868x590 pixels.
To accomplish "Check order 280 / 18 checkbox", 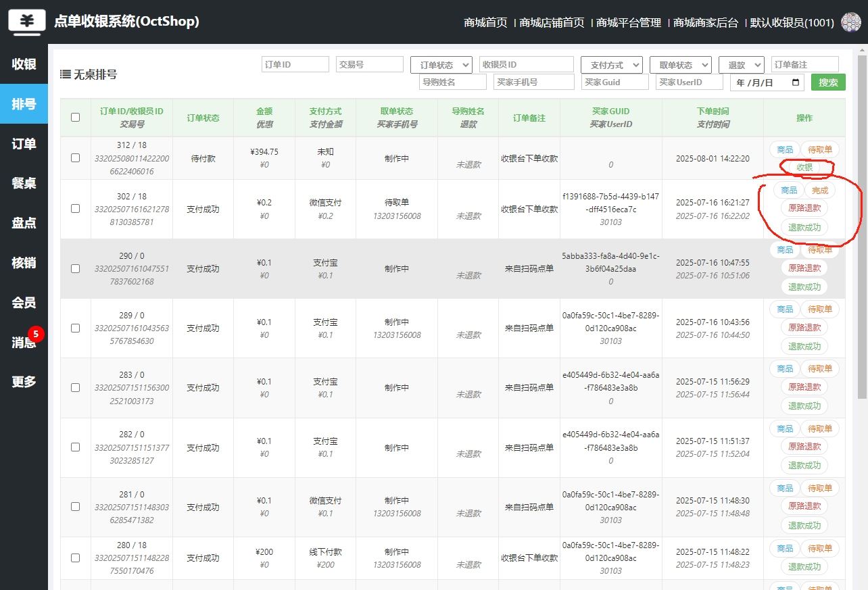I will point(75,558).
